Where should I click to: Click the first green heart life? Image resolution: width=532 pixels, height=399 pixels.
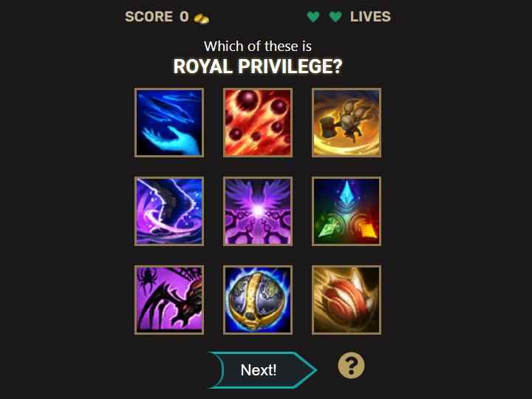[x=313, y=16]
